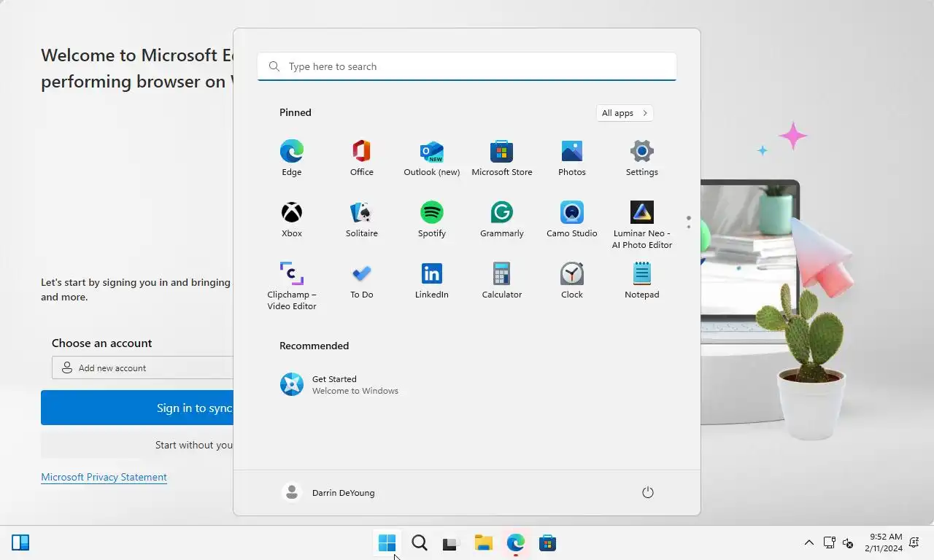Viewport: 934px width, 560px height.
Task: Open network status in system tray
Action: coord(829,542)
